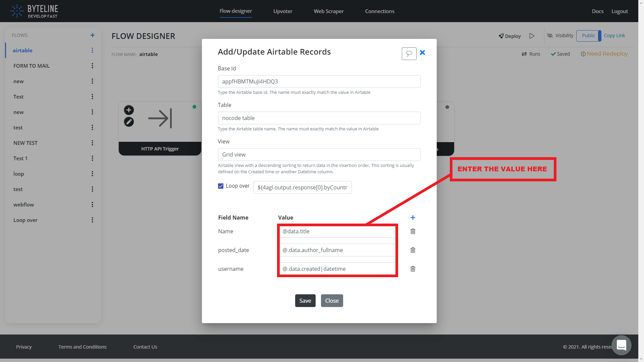The height and width of the screenshot is (362, 644).
Task: Open options menu for webflow flow
Action: [92, 204]
